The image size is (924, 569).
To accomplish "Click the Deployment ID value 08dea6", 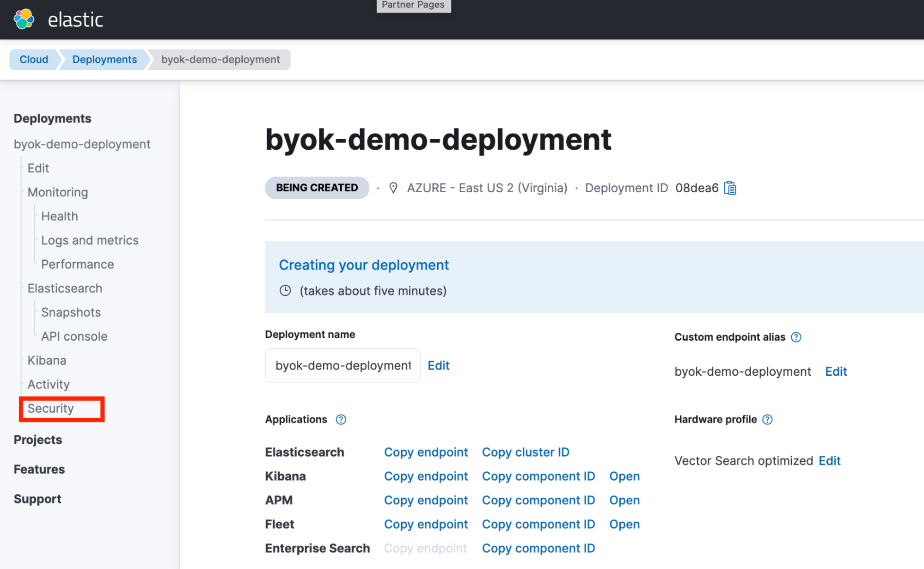I will [697, 188].
